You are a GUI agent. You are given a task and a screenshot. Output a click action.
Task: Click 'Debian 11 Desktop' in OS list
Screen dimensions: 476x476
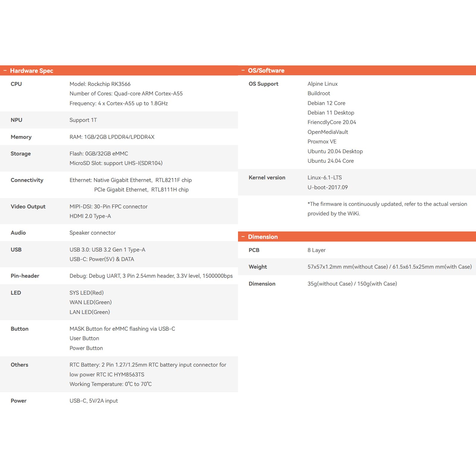pos(331,113)
